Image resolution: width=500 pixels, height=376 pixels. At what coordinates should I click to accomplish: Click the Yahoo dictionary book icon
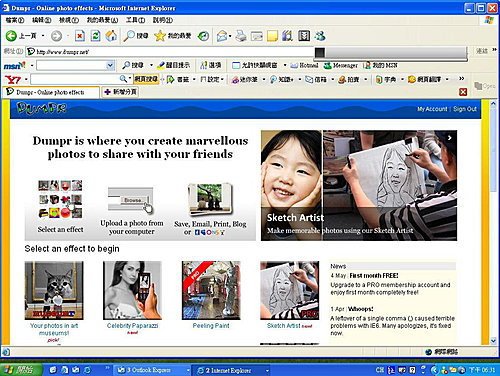(379, 79)
